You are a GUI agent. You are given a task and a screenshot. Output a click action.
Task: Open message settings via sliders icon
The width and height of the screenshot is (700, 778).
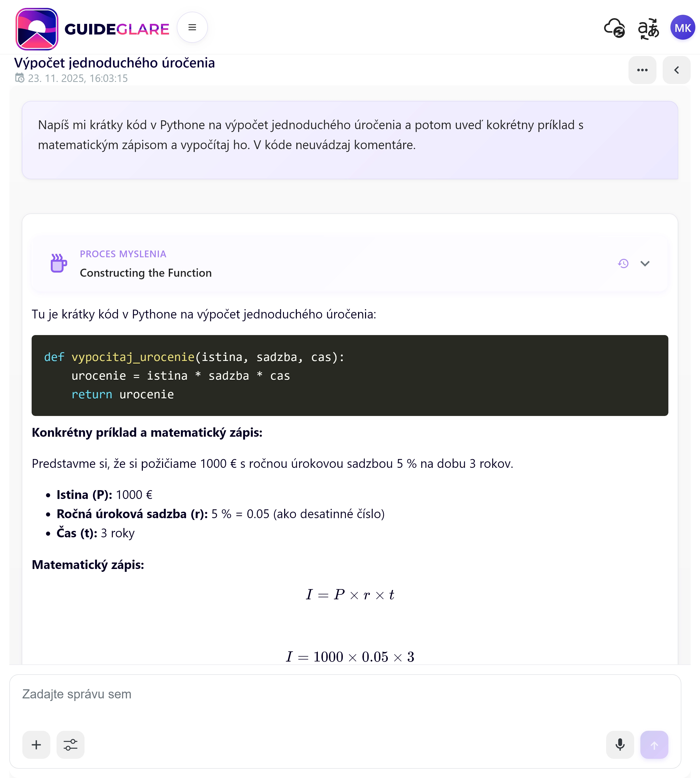(70, 745)
